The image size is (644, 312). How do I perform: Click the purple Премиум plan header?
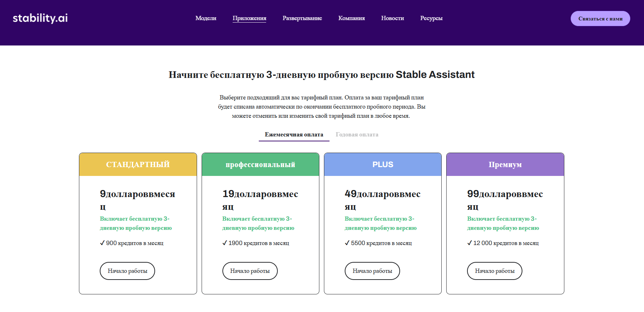pyautogui.click(x=505, y=165)
